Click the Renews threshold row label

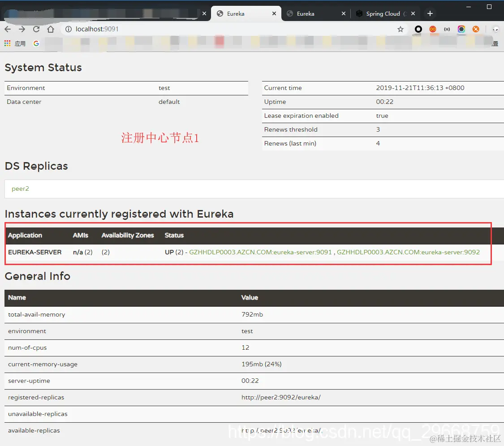tap(291, 129)
